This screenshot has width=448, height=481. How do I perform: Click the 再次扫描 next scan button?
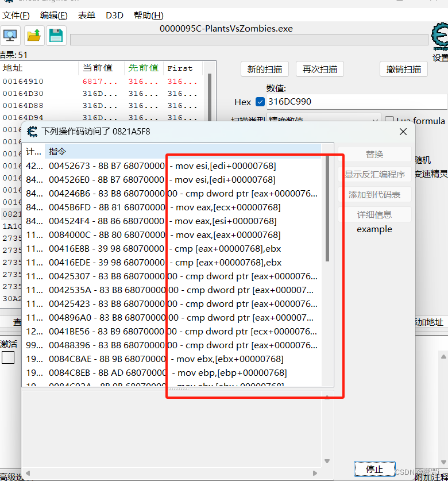tap(320, 70)
